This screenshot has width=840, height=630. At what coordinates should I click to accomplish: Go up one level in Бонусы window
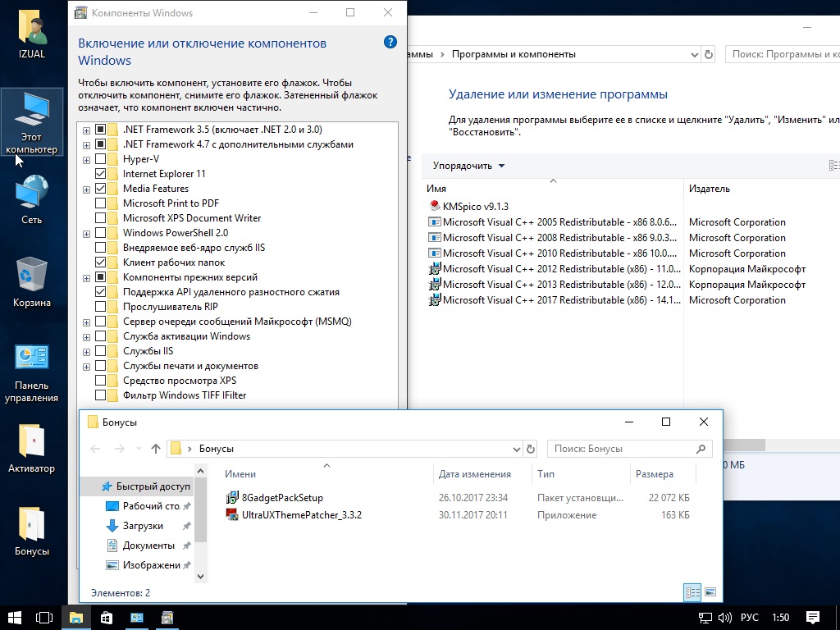point(155,449)
